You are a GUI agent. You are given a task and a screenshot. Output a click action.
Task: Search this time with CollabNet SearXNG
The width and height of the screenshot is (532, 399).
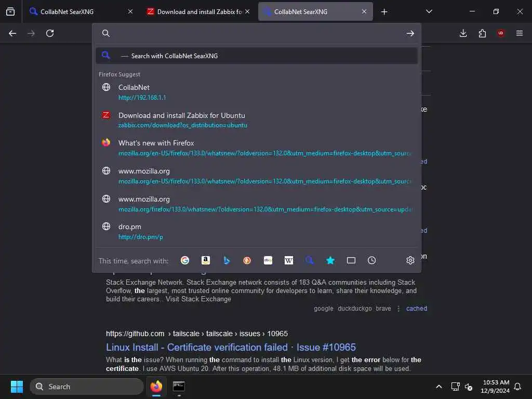(x=310, y=260)
